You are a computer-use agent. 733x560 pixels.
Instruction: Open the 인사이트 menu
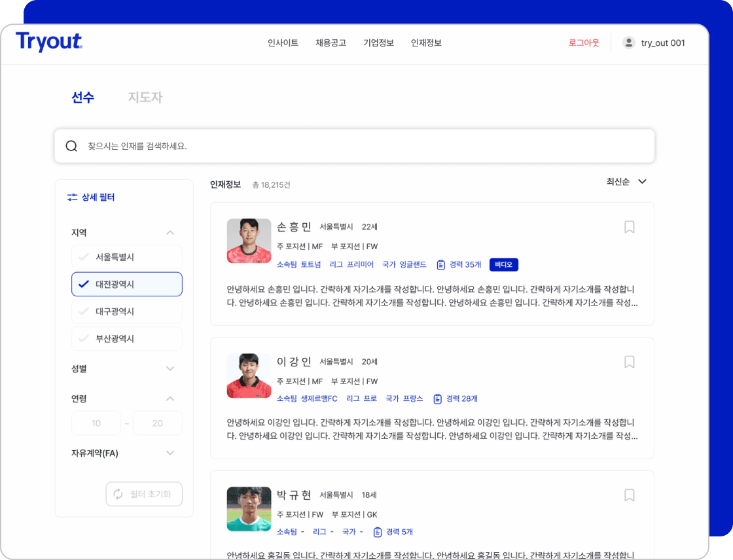(283, 43)
